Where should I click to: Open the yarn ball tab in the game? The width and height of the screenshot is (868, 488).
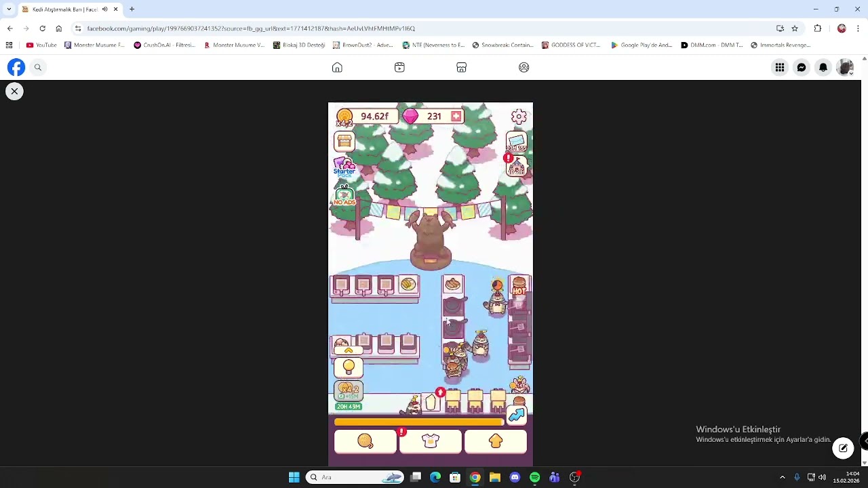click(x=365, y=441)
